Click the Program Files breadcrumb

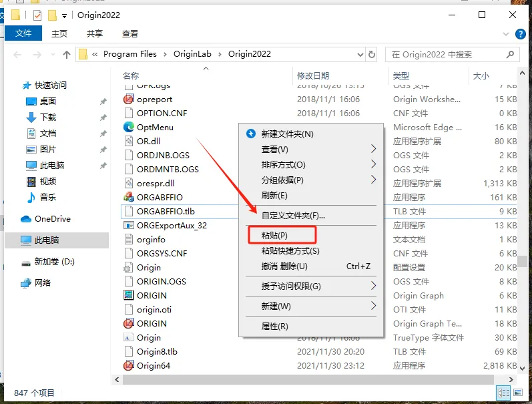pos(130,54)
